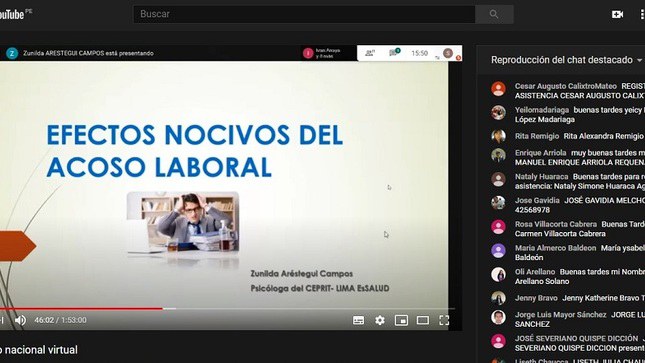Click the name Maria Almerco Baldeon
Screen dimensions: 645x363
pos(555,248)
